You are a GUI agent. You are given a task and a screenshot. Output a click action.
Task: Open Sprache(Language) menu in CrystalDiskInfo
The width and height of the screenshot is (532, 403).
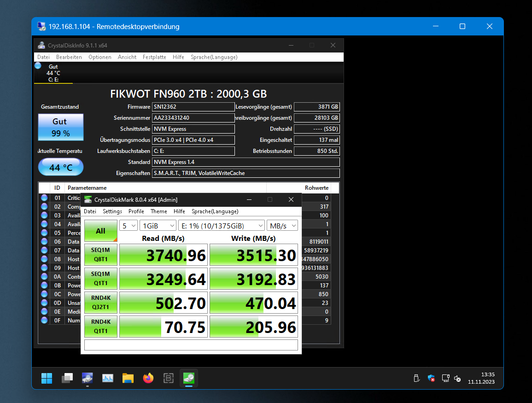[214, 57]
